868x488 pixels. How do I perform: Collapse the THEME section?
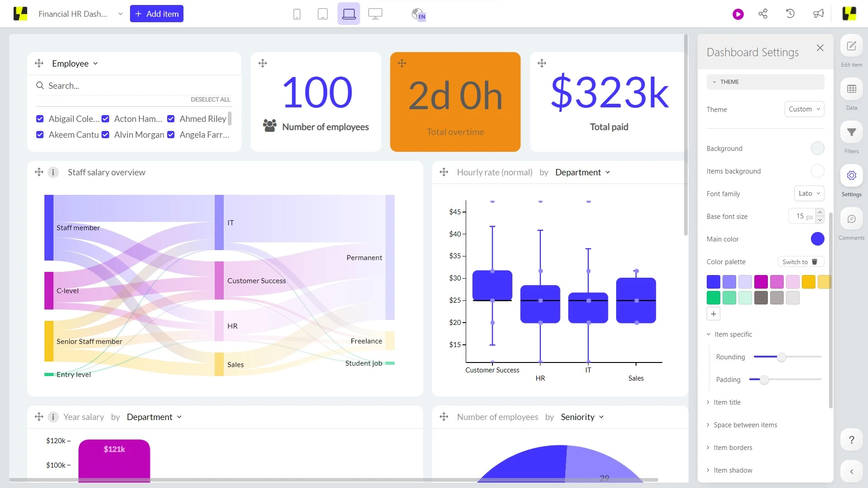coord(765,82)
